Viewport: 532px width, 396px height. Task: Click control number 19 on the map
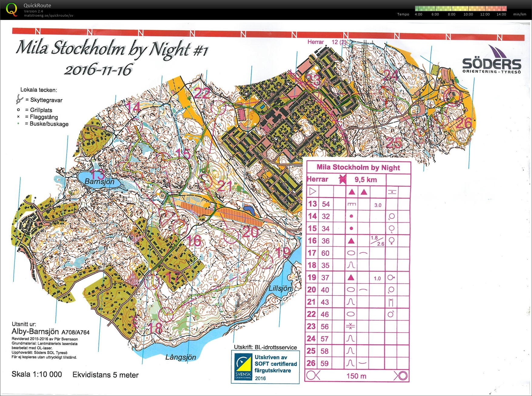click(283, 252)
